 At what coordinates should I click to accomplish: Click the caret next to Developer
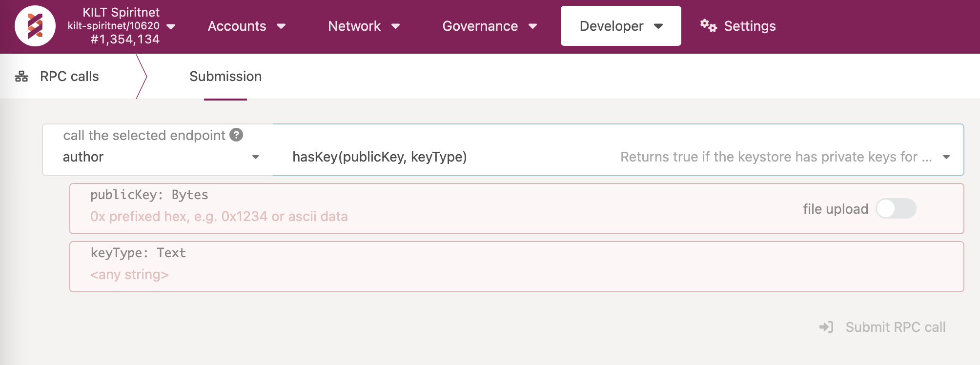coord(658,26)
